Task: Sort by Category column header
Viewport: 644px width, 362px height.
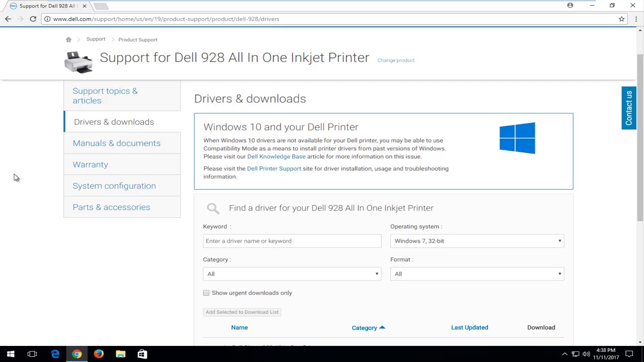Action: pyautogui.click(x=368, y=328)
